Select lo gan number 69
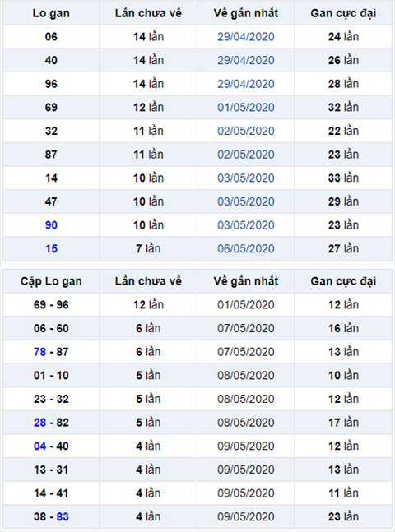This screenshot has height=532, width=395. click(x=51, y=108)
